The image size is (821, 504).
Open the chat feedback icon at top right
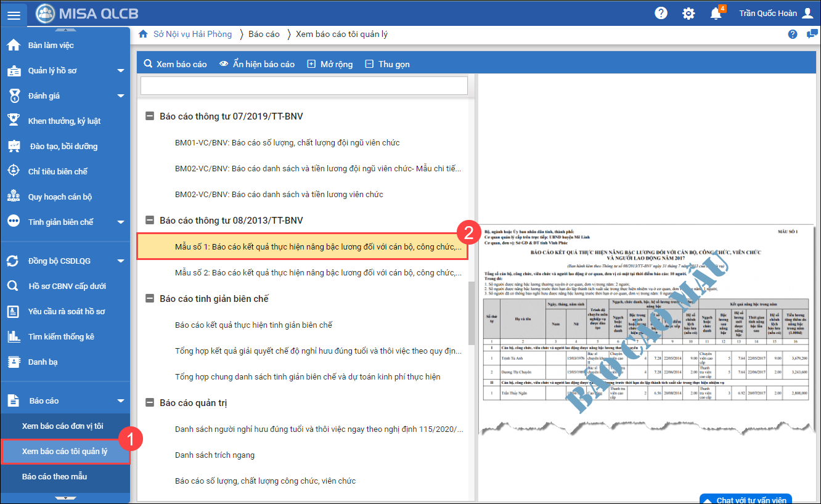[x=812, y=35]
